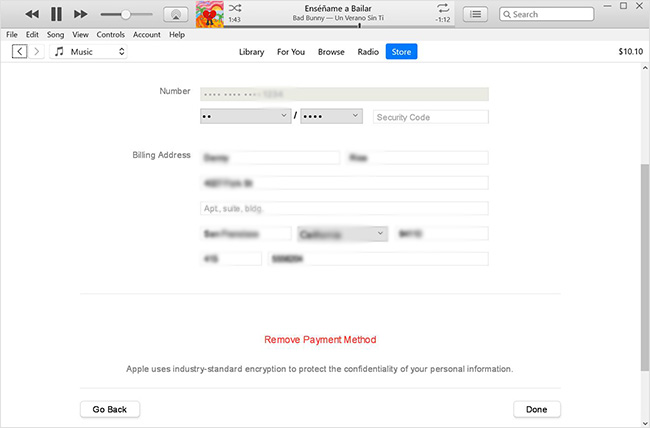Viewport: 650px width, 428px height.
Task: Switch to the For You tab
Action: 291,52
